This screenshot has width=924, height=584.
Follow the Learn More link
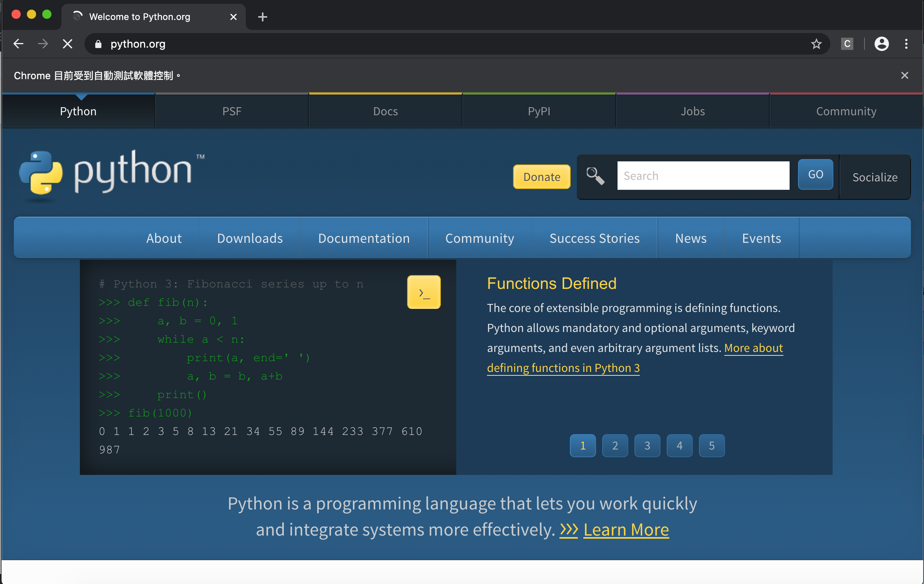[x=626, y=529]
